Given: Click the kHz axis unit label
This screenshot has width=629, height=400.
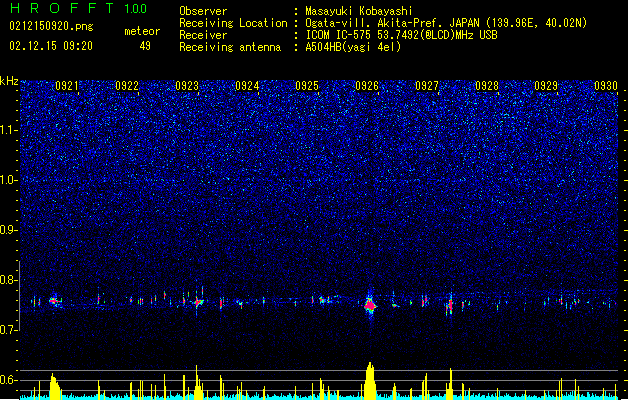Looking at the screenshot, I should click(9, 81).
